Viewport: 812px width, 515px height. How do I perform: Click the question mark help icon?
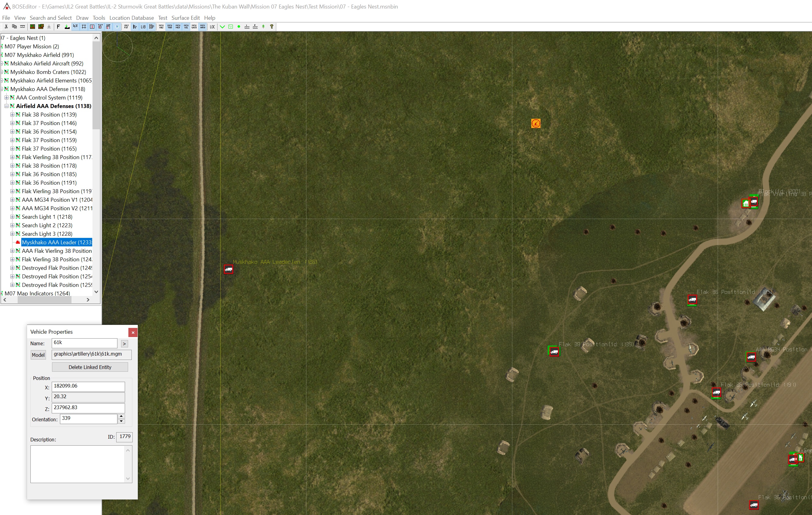coord(271,27)
